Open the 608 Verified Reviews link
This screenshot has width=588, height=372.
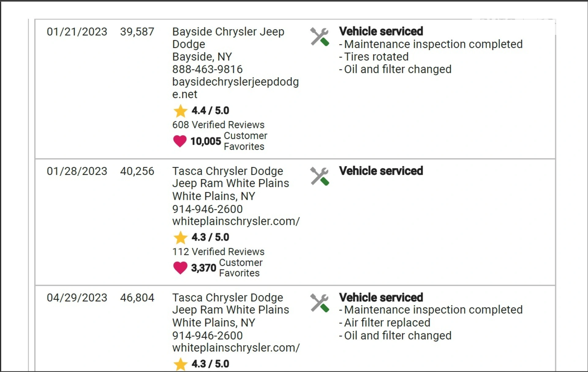pyautogui.click(x=218, y=125)
